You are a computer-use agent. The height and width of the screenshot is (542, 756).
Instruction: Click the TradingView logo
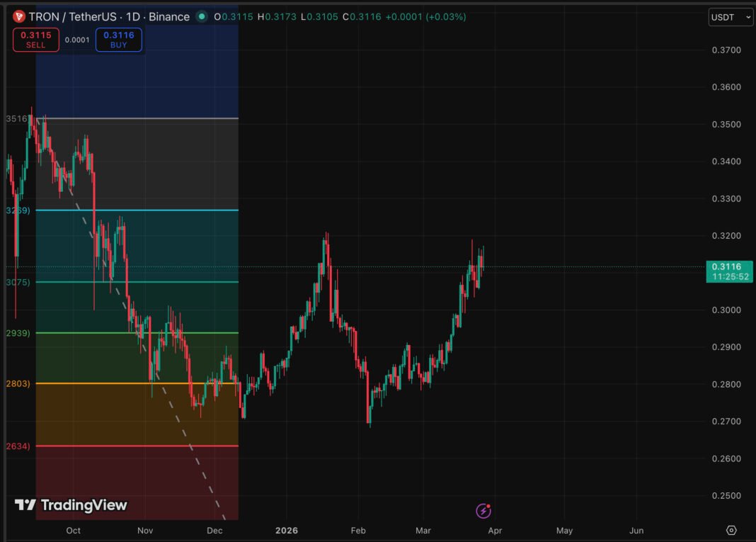point(71,505)
